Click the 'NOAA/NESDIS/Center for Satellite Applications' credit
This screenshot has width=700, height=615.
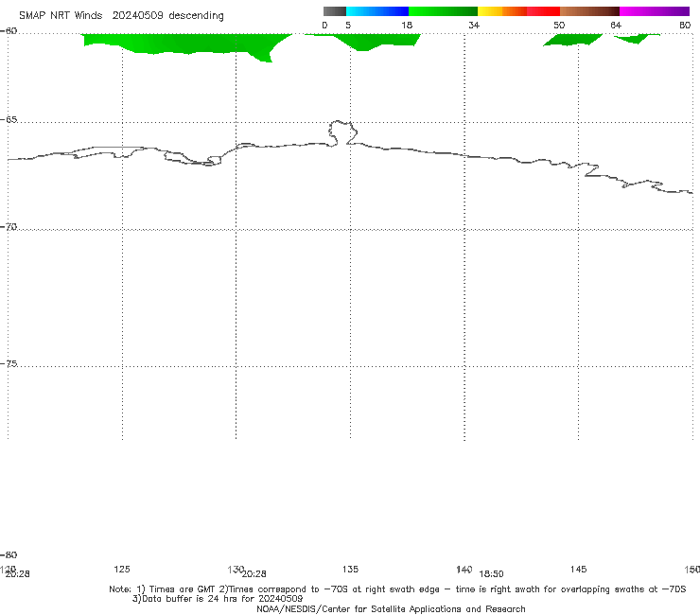pyautogui.click(x=391, y=608)
